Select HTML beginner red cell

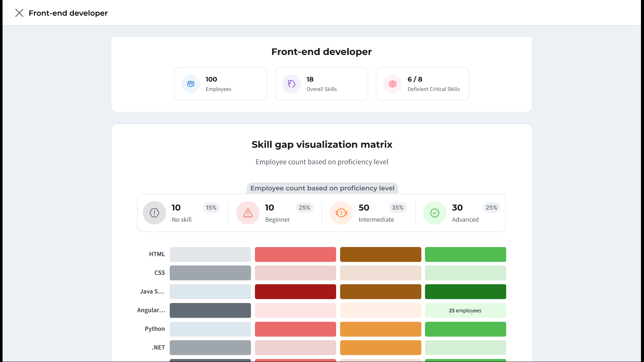(295, 254)
